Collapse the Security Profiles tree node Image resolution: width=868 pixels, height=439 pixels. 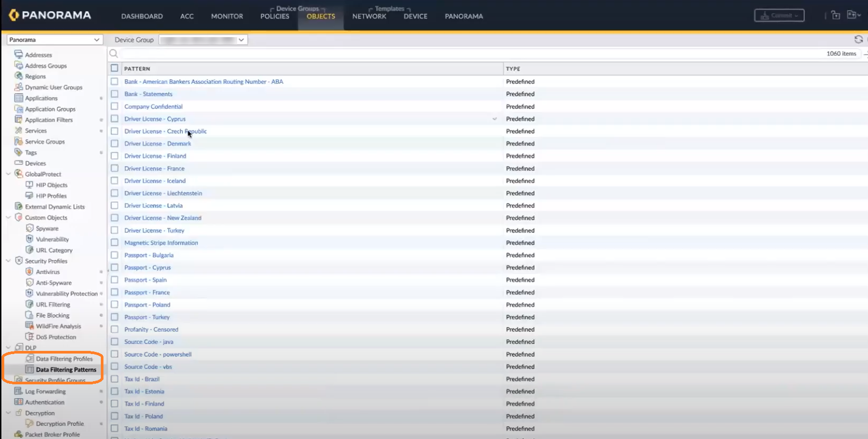click(8, 261)
